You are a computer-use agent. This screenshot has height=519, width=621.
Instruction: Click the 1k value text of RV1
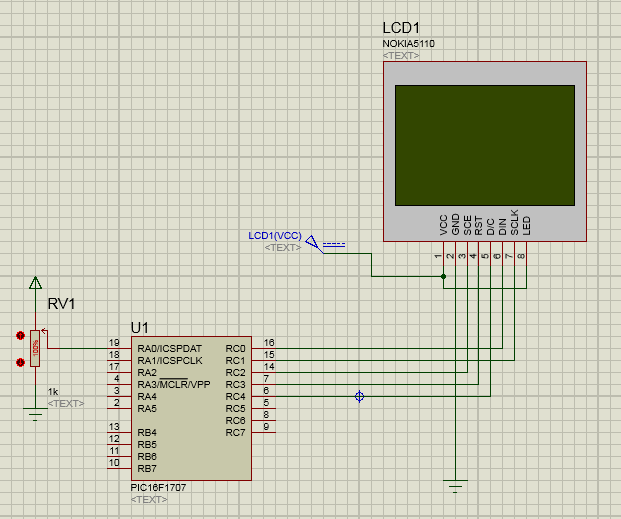pos(53,392)
